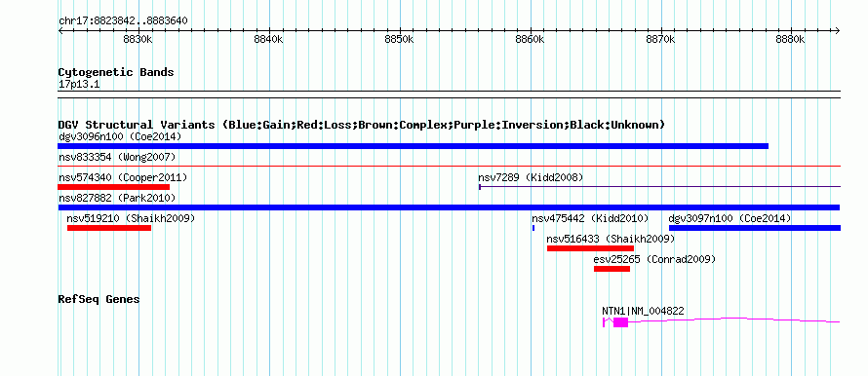Click the thin red nsv833354 loss line

pos(449,166)
